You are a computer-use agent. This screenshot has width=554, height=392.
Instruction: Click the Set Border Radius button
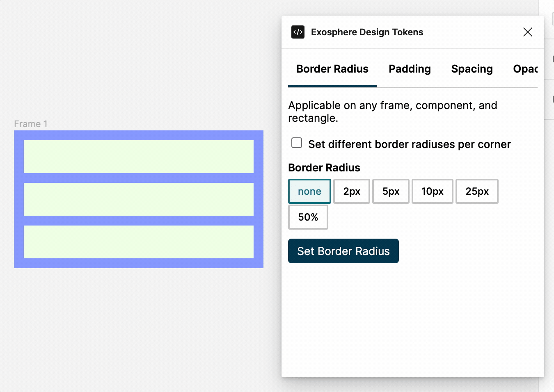[343, 251]
